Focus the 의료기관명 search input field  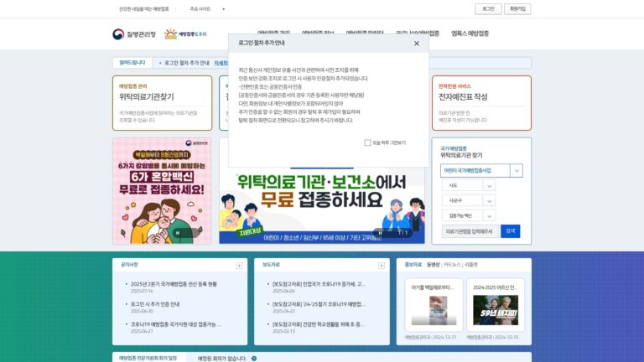[470, 231]
